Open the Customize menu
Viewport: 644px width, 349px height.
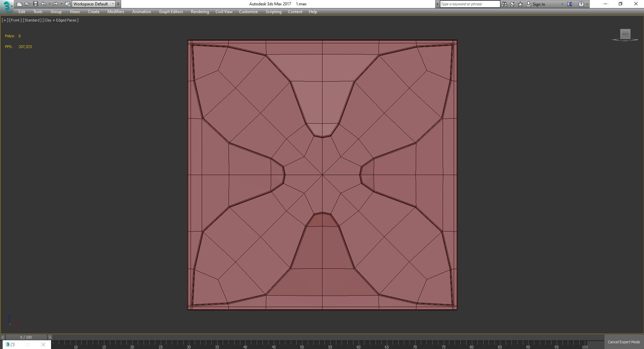248,12
